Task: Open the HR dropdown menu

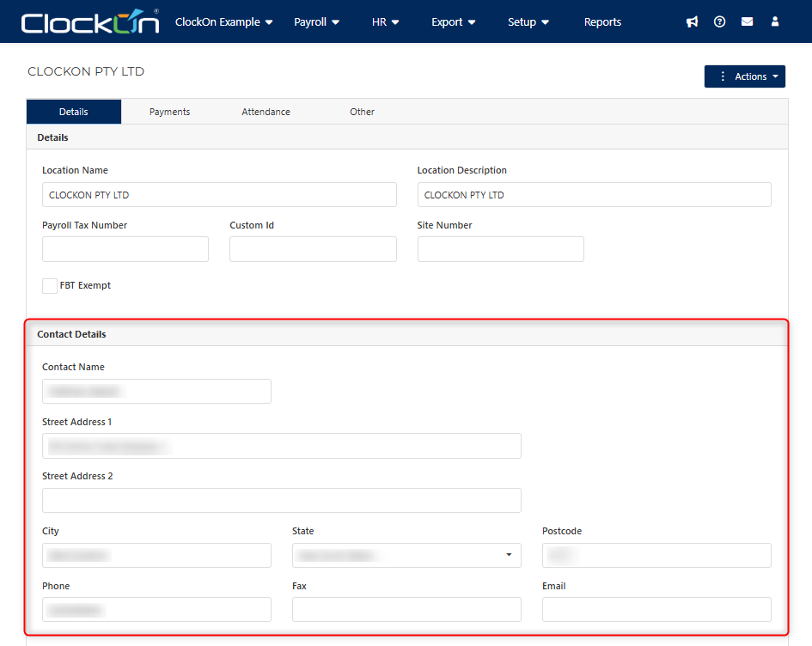Action: 385,22
